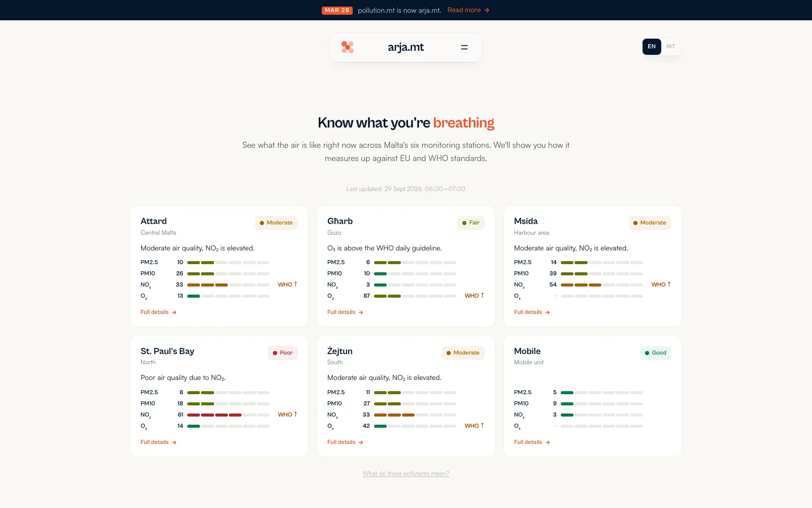Click WHO indicator on Żejtun O₃ row

[x=475, y=426]
